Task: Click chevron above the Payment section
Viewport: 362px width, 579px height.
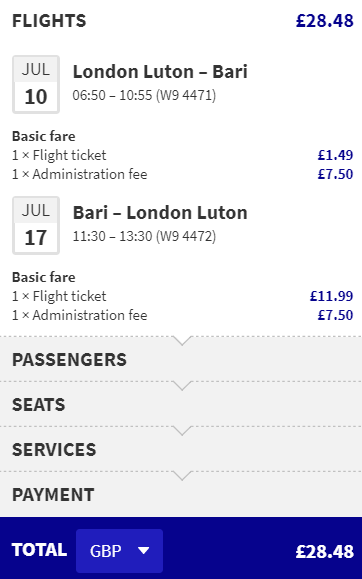Action: point(182,476)
